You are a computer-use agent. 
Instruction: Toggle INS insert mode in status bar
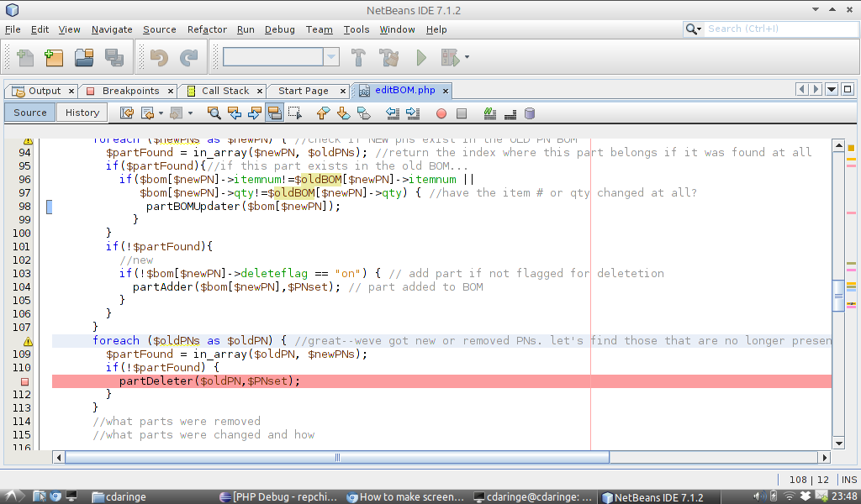[x=849, y=480]
